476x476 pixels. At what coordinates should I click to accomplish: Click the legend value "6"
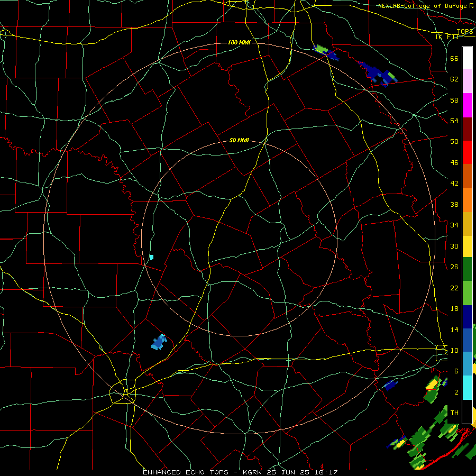456,371
